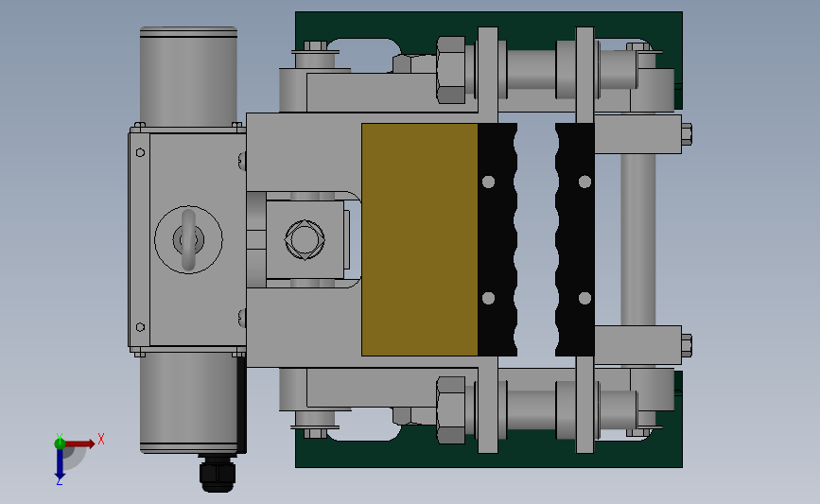Select the large hex nut at bottom
This screenshot has height=504, width=820.
[451, 409]
